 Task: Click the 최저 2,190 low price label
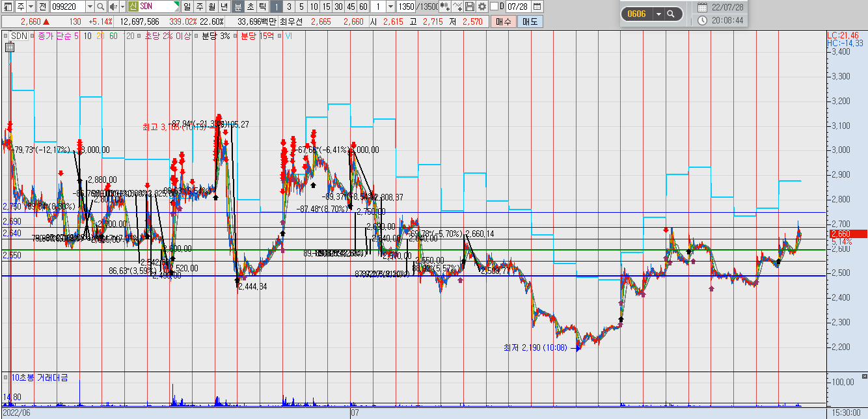point(535,347)
